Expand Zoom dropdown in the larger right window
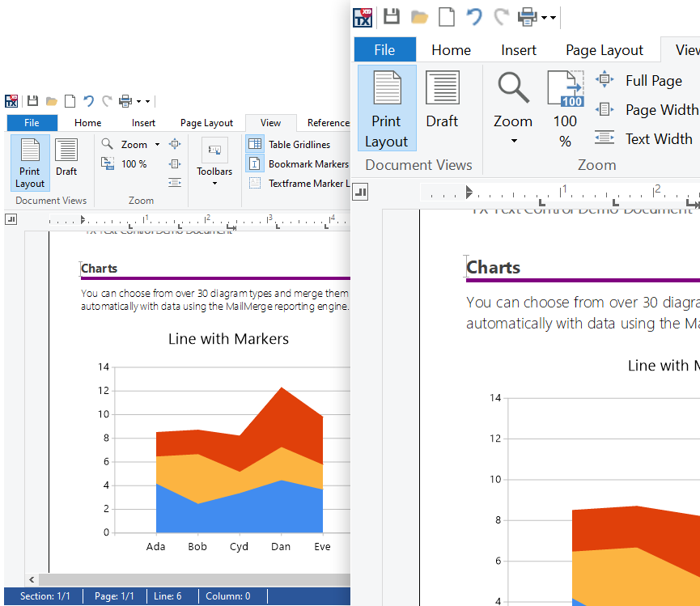 click(513, 142)
